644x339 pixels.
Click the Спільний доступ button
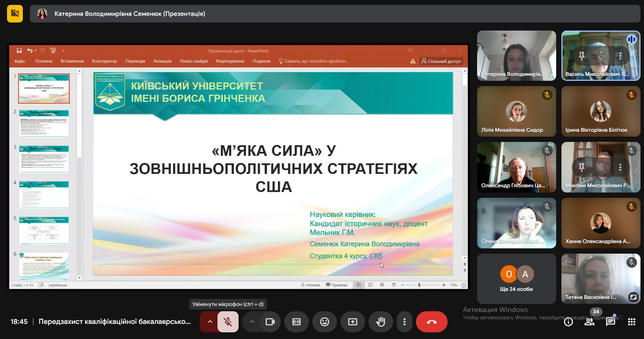[441, 61]
